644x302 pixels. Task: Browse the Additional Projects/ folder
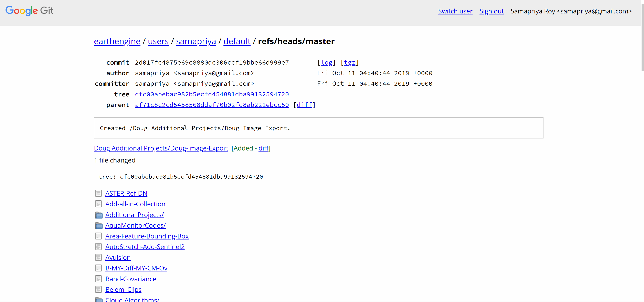pos(135,215)
